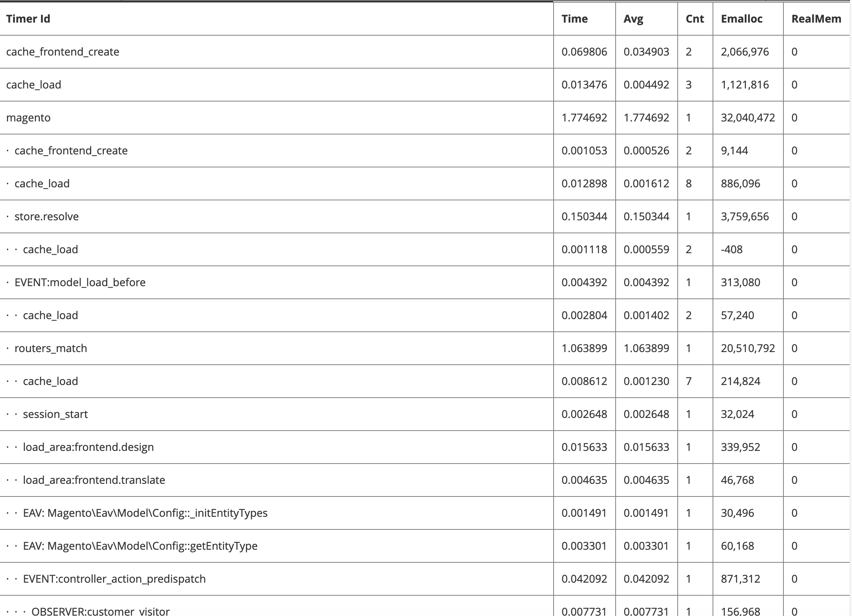Click Time value 0.002648

pyautogui.click(x=584, y=414)
